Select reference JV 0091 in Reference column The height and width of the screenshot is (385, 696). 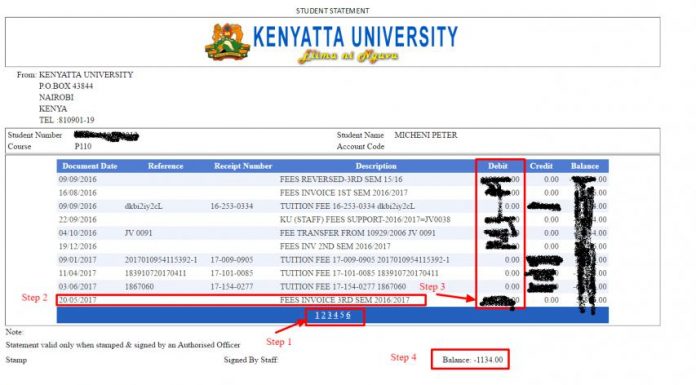[138, 233]
